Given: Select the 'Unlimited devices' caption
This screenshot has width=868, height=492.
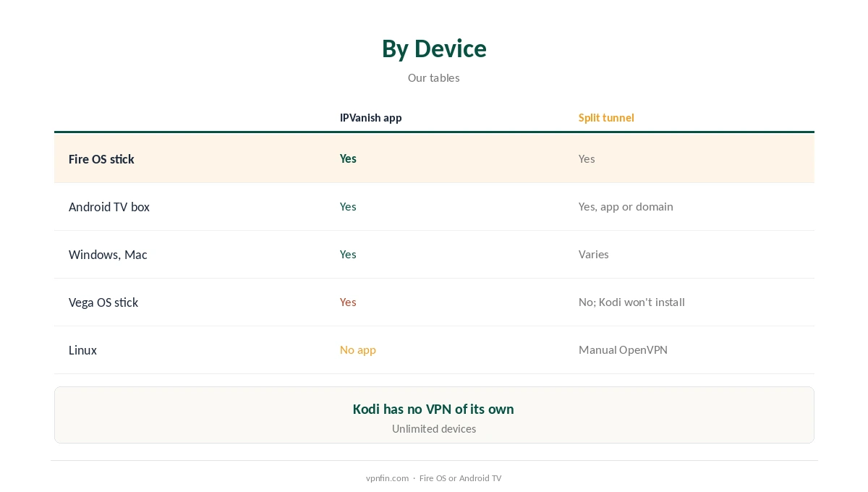Looking at the screenshot, I should 434,428.
